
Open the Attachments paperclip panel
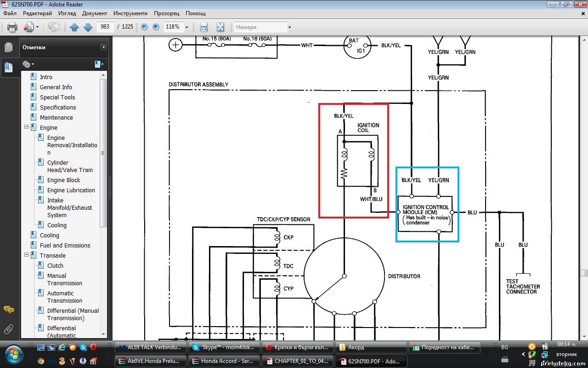pyautogui.click(x=8, y=329)
